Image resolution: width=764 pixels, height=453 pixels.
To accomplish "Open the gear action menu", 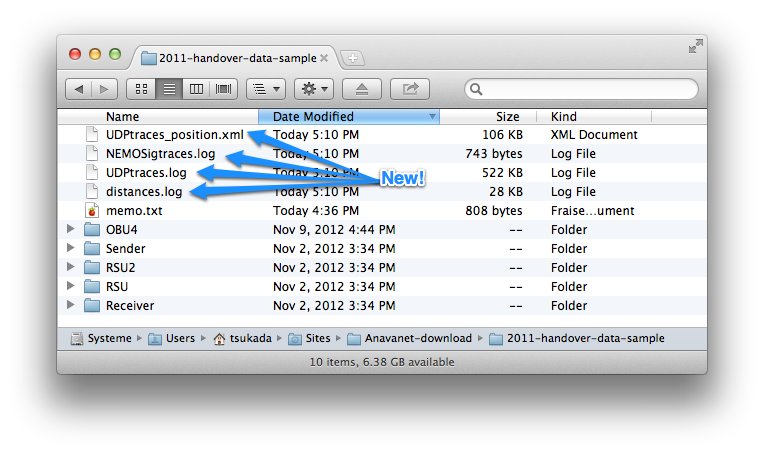I will [314, 89].
